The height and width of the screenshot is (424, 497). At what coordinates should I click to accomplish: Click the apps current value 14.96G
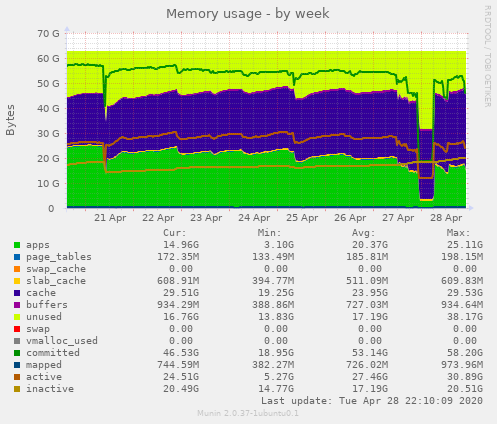(181, 245)
